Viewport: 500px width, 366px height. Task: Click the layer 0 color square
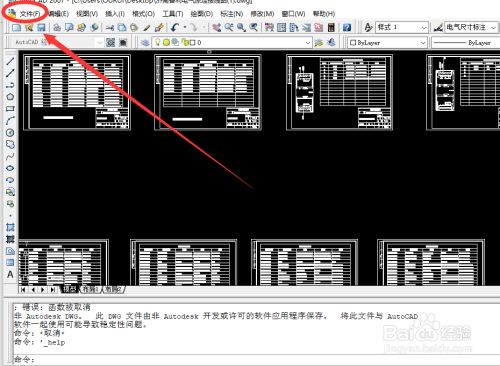point(192,42)
